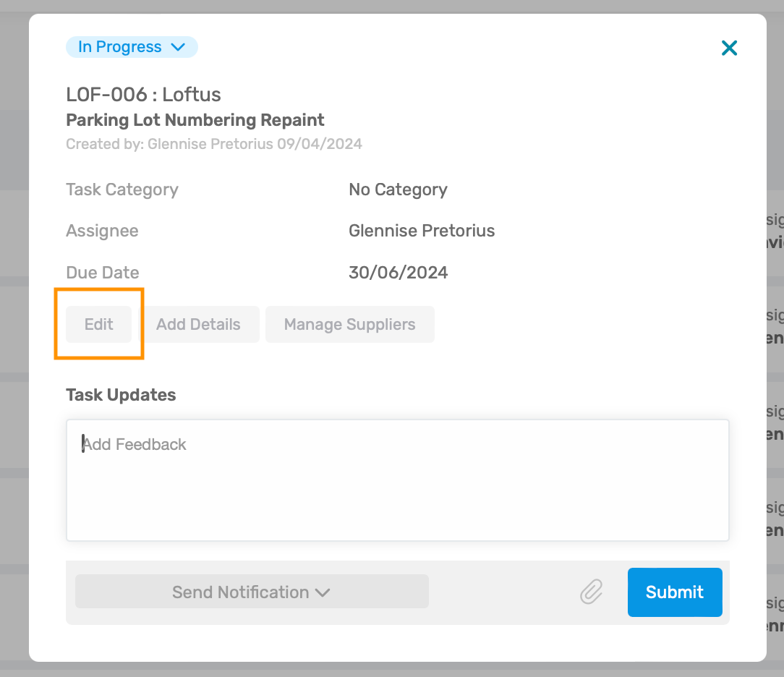The height and width of the screenshot is (677, 784).
Task: Expand the Send Notification dropdown
Action: (x=252, y=592)
